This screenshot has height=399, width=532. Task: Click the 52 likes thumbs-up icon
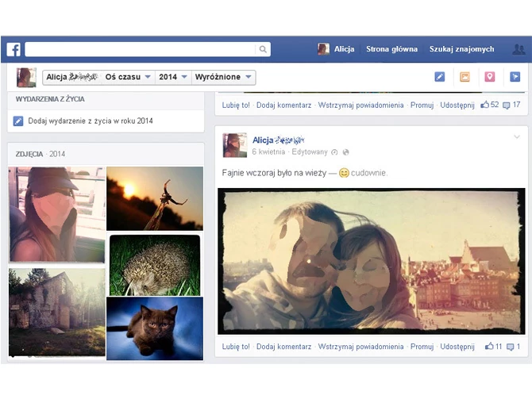[485, 105]
